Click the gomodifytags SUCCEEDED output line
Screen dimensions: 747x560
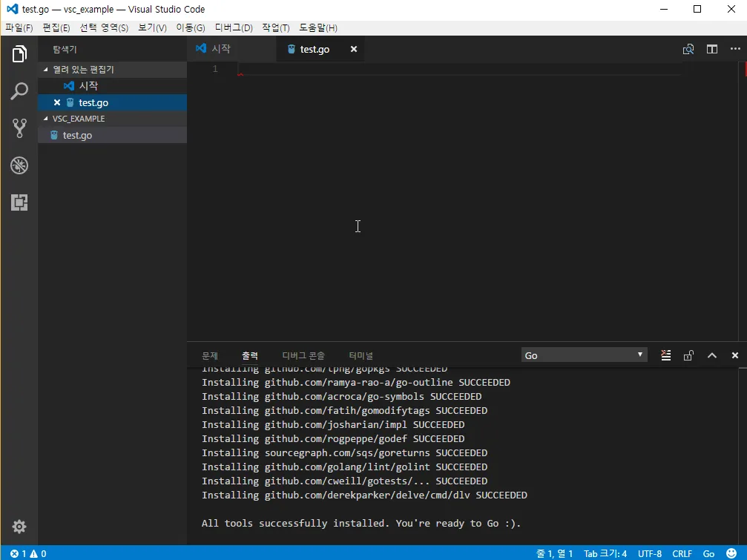pyautogui.click(x=344, y=410)
